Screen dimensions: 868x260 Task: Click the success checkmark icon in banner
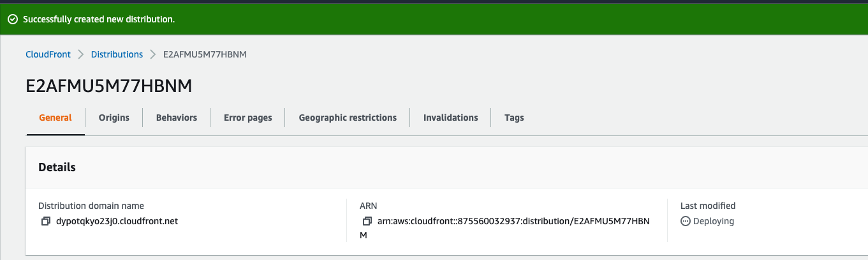point(12,19)
